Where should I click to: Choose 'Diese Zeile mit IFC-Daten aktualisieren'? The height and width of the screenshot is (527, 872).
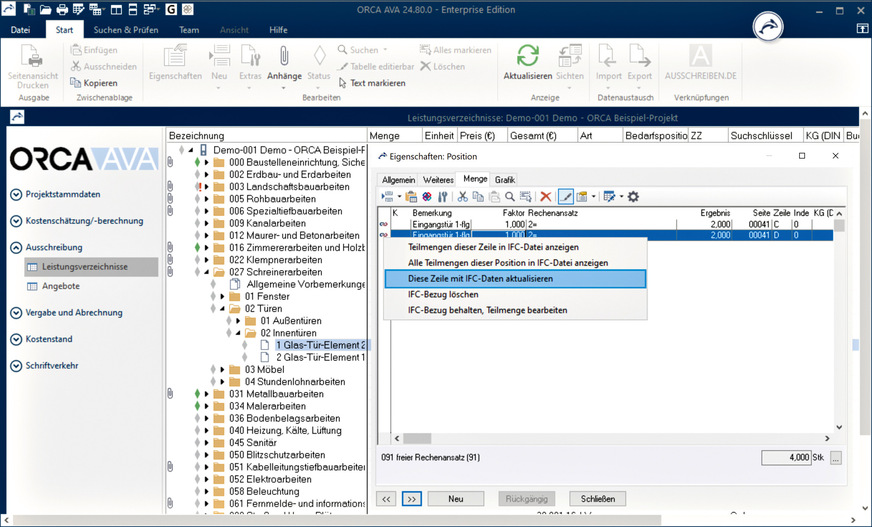[482, 278]
